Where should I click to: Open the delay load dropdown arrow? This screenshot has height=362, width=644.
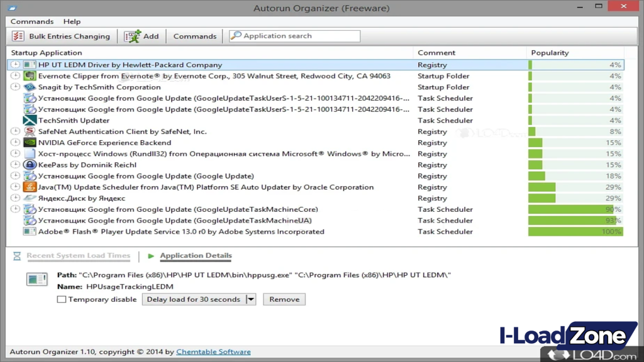click(250, 299)
